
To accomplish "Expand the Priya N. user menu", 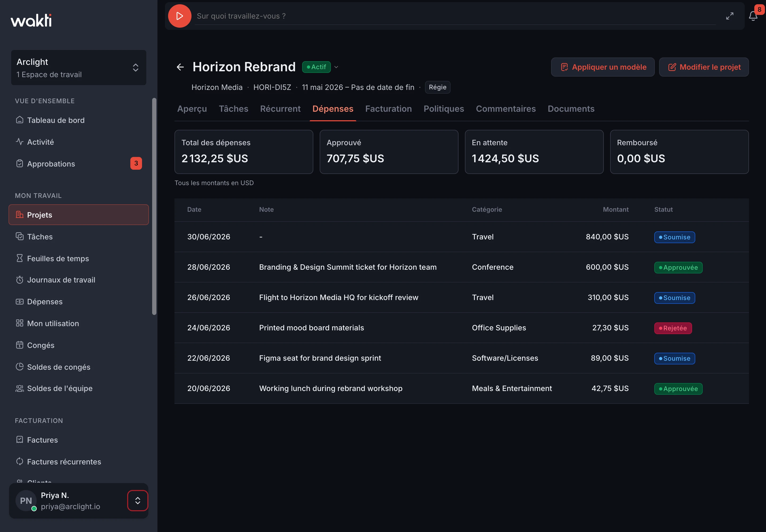I will pyautogui.click(x=137, y=500).
